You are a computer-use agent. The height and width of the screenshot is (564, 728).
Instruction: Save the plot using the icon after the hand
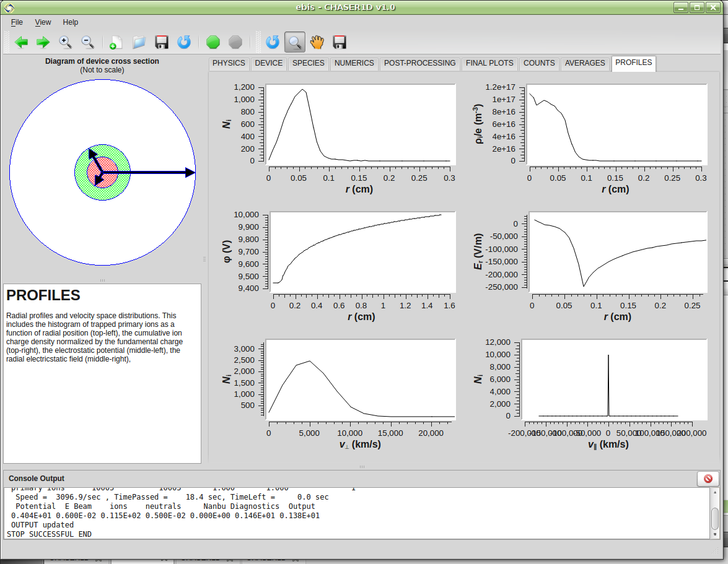[340, 43]
